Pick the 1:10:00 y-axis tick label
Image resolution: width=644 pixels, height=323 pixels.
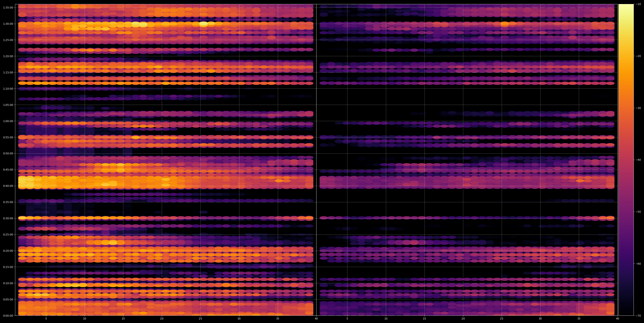coord(8,88)
